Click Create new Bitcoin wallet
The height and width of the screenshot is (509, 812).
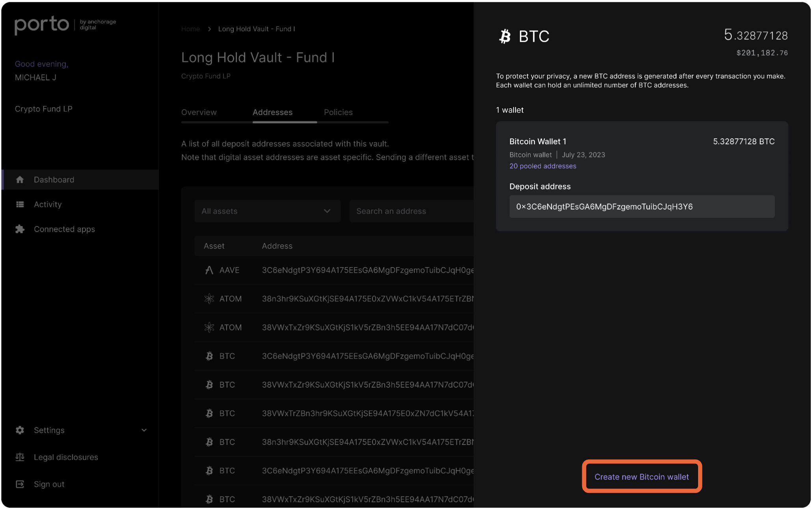[642, 477]
